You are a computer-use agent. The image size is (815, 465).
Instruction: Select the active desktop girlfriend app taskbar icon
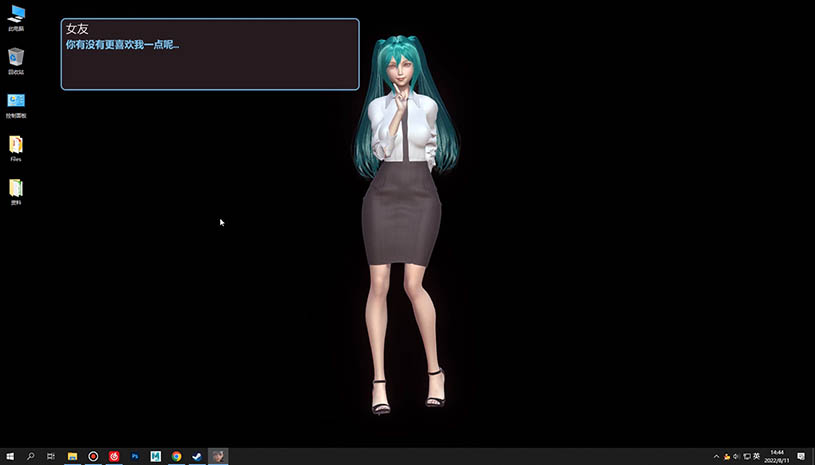218,456
